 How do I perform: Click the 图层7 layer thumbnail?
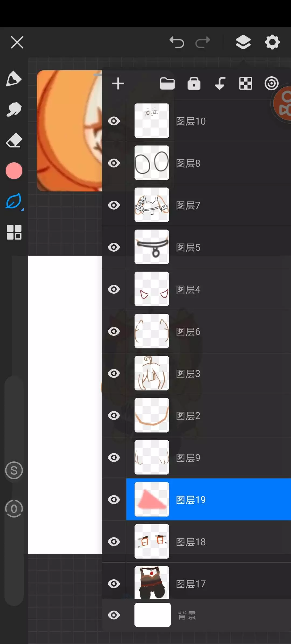pos(152,205)
